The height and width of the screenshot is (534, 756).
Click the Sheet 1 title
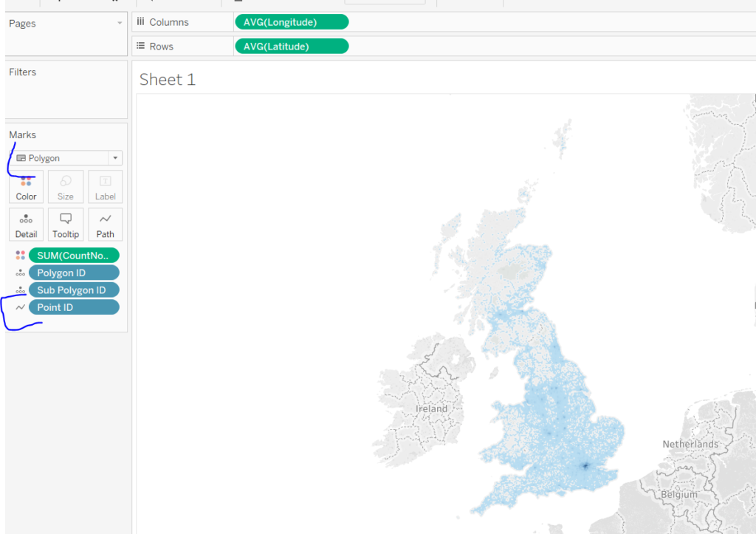tap(168, 80)
